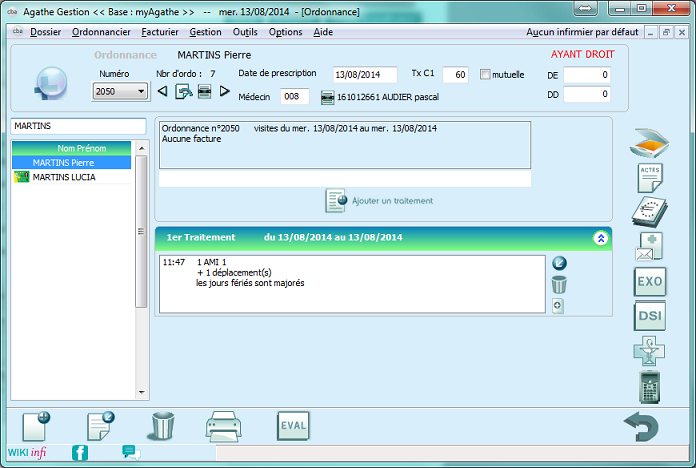Screen dimensions: 696x468
Task: Select MARTINS Pierre in the list
Action: [71, 163]
